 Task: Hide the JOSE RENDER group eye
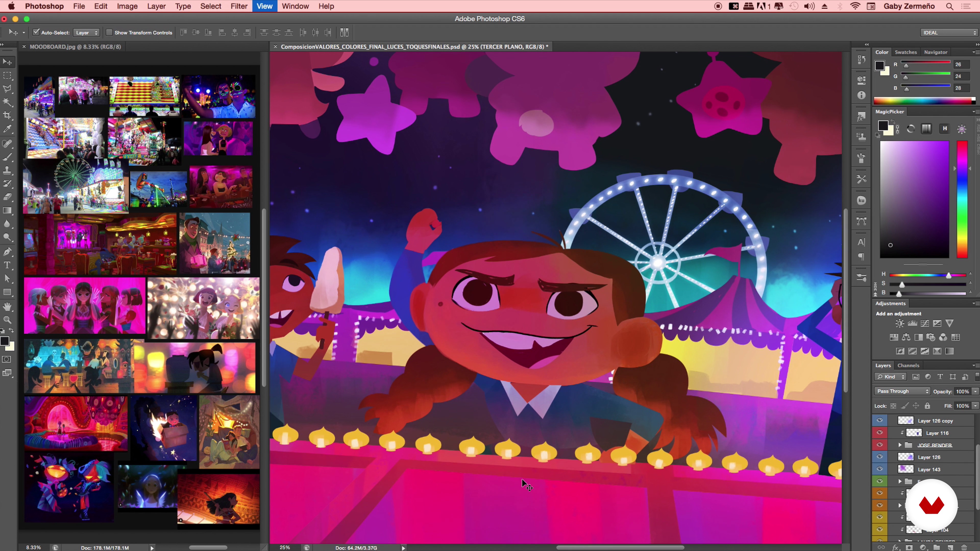(x=879, y=445)
